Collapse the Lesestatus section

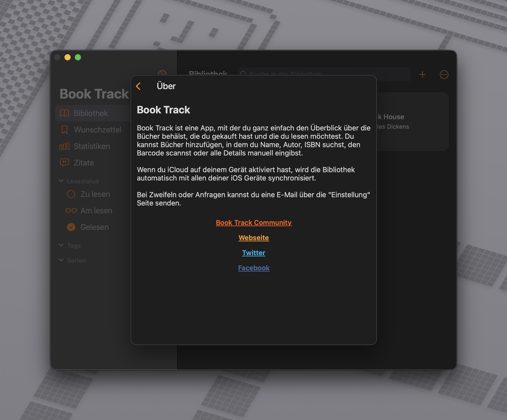pos(61,181)
